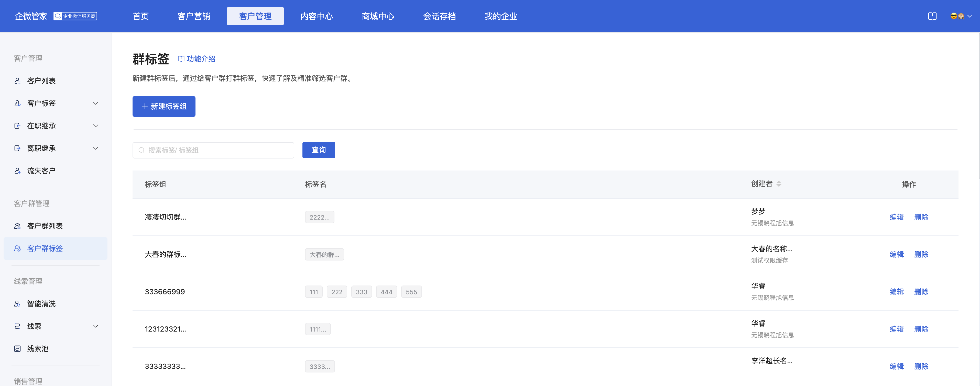Click the 在职继承 sidebar icon
The width and height of the screenshot is (980, 386).
tap(17, 126)
